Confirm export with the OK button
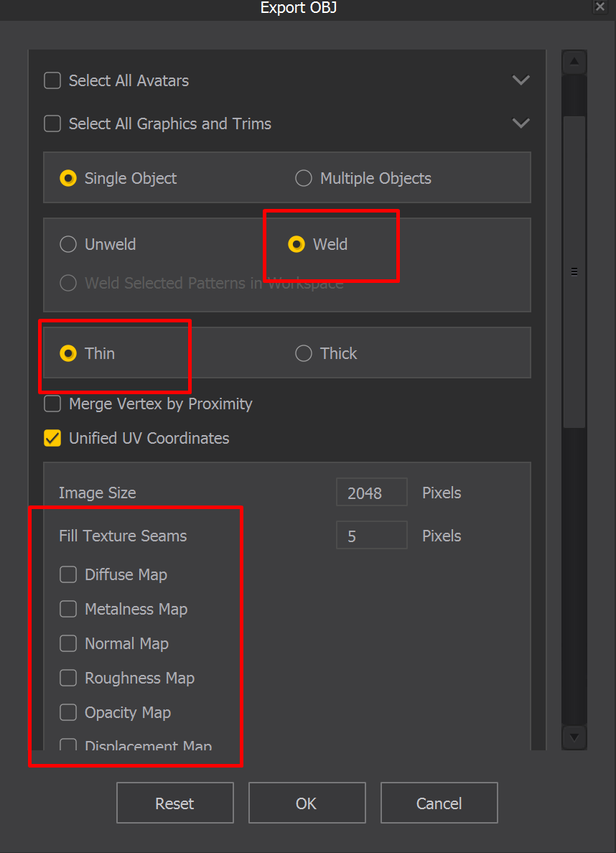Image resolution: width=616 pixels, height=853 pixels. tap(307, 803)
